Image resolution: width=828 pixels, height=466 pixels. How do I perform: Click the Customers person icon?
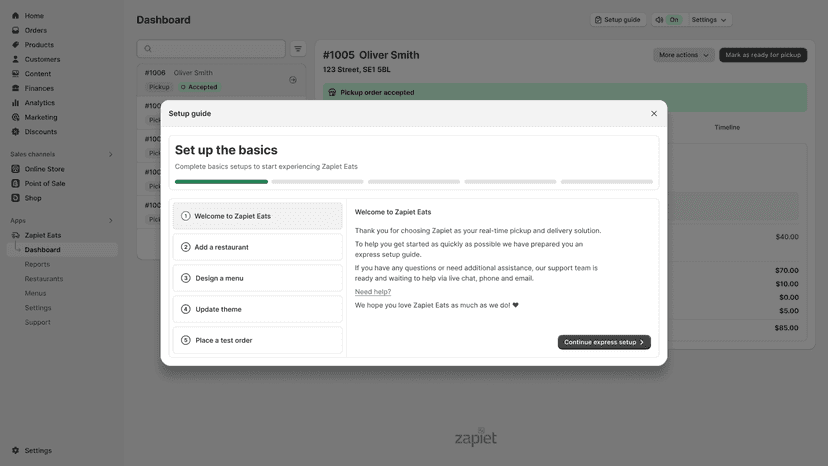15,59
